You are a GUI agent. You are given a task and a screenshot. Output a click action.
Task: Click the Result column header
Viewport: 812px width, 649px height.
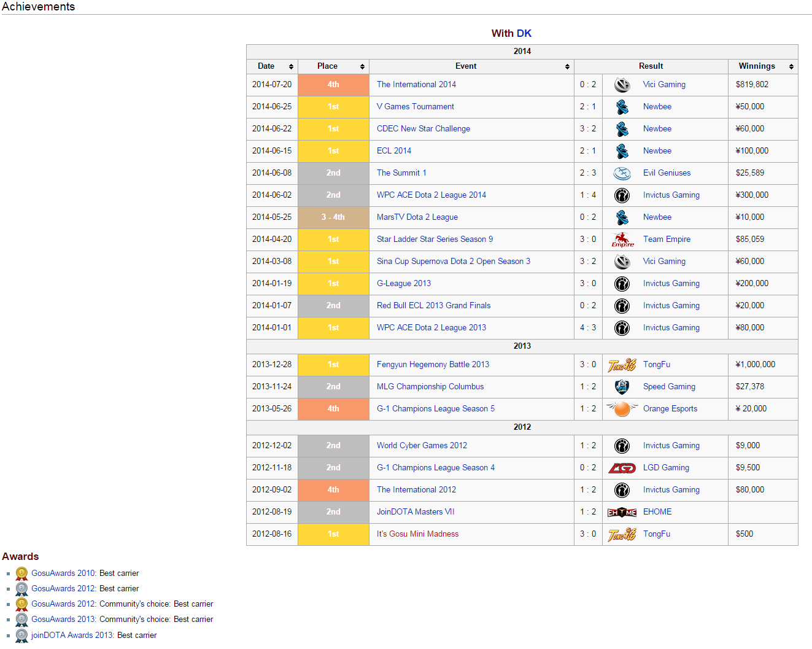click(651, 66)
